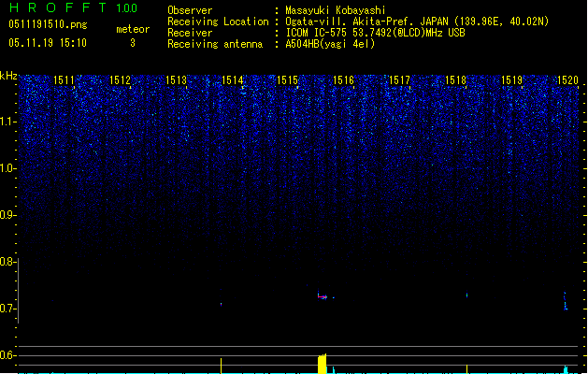Click the small echo dot near 1514

tap(222, 304)
